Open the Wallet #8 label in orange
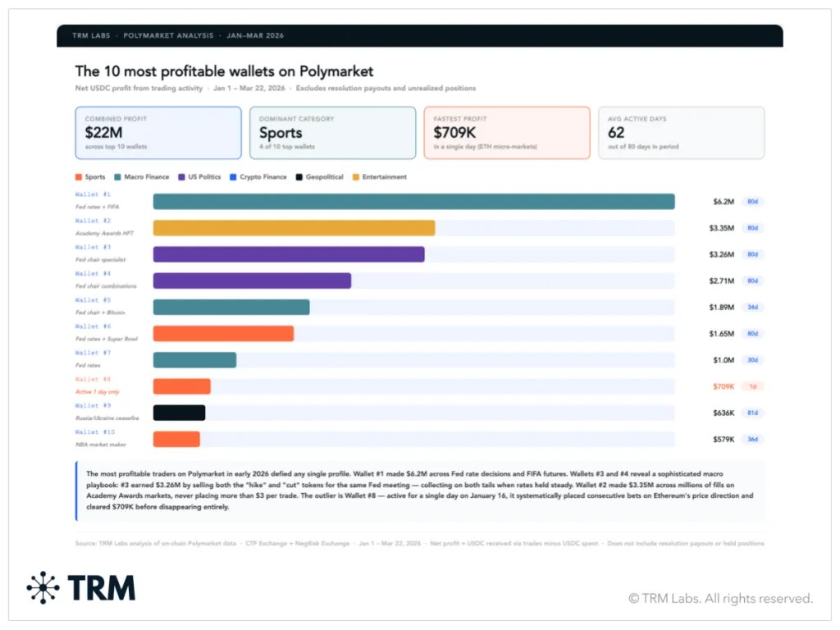The width and height of the screenshot is (840, 630). coord(93,379)
